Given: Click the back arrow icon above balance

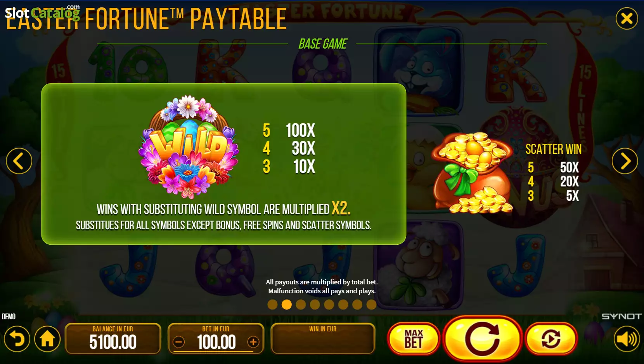Looking at the screenshot, I should point(17,339).
